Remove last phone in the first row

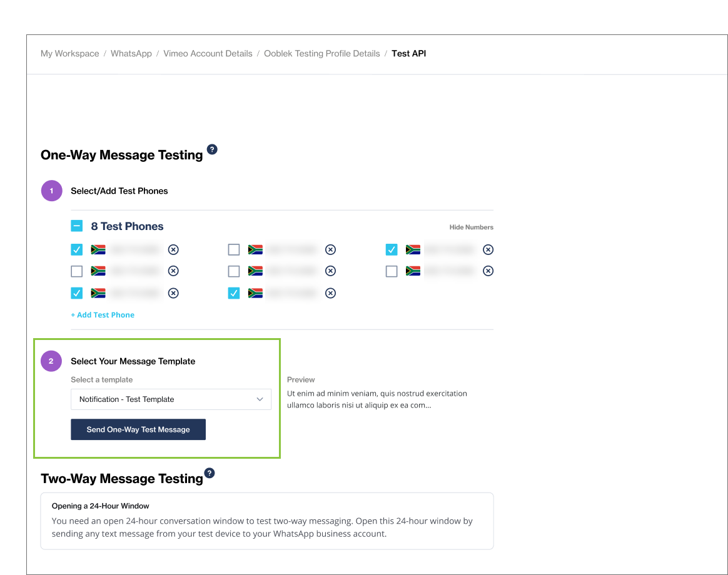(488, 250)
